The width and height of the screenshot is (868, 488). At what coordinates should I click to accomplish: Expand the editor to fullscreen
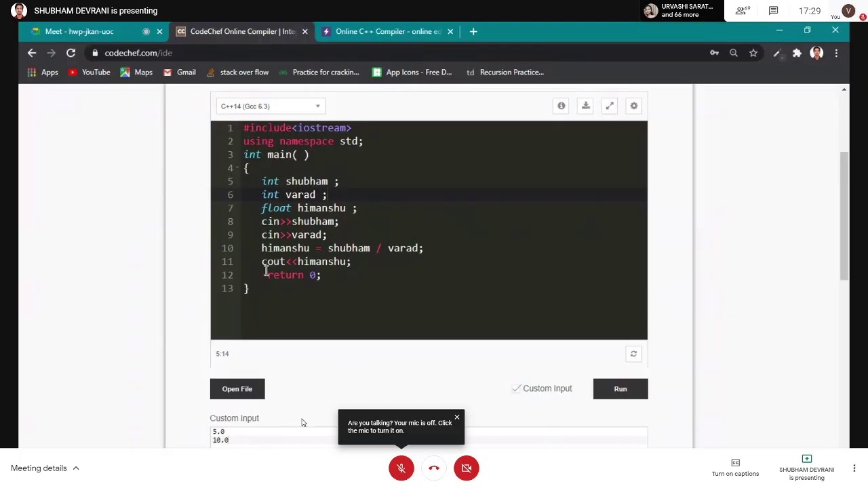(x=610, y=106)
